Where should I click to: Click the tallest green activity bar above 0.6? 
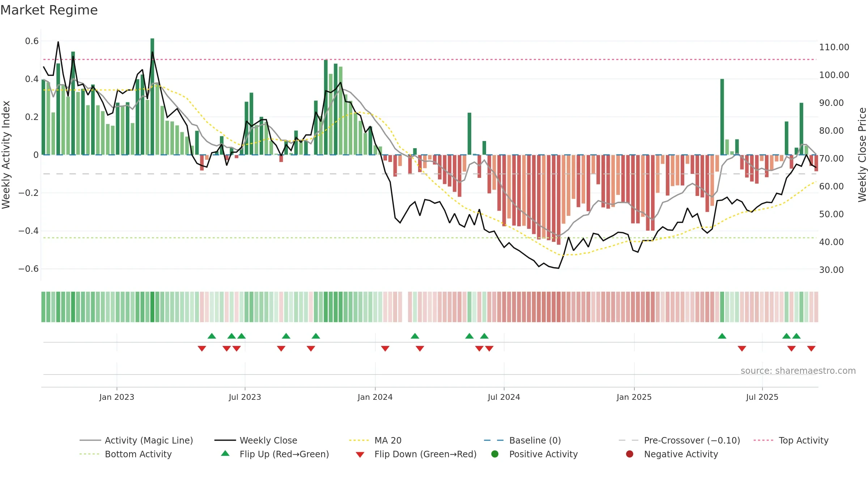(152, 97)
